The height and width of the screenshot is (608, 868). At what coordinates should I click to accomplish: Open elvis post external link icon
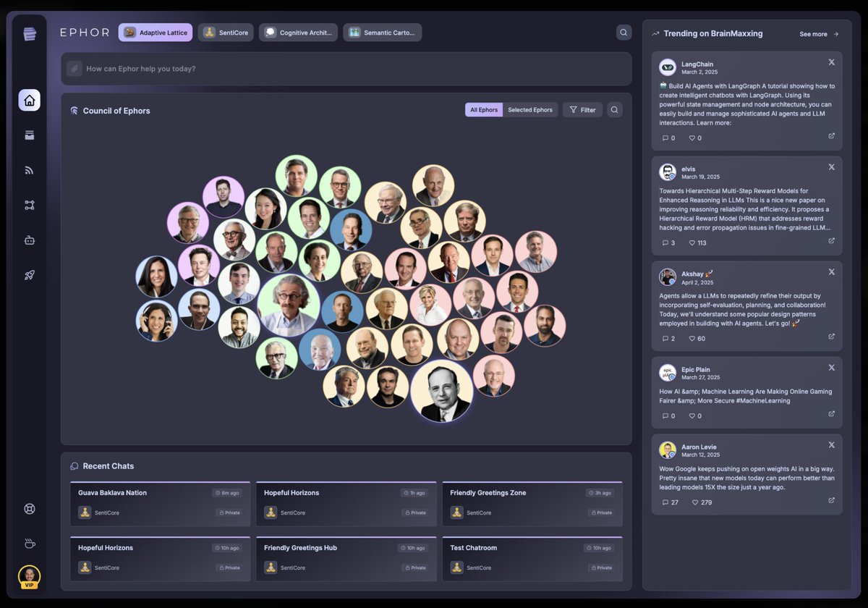tap(831, 241)
